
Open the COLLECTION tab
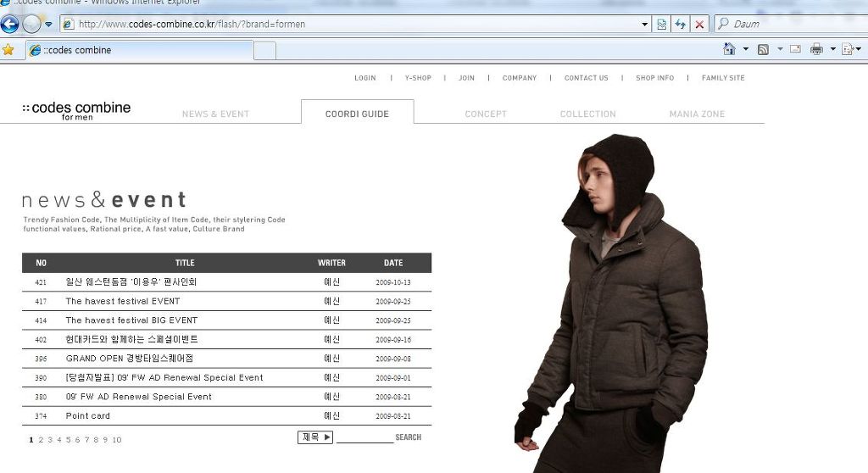click(x=588, y=114)
